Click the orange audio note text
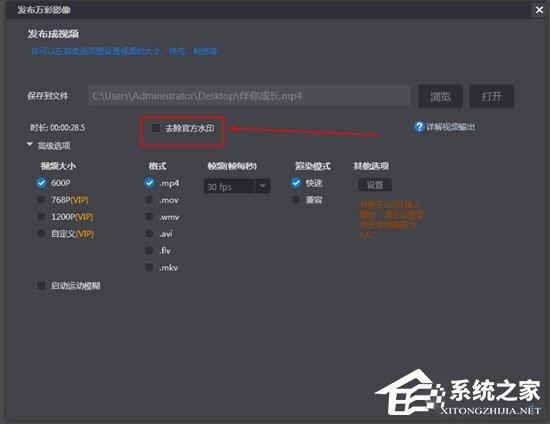 click(x=392, y=220)
